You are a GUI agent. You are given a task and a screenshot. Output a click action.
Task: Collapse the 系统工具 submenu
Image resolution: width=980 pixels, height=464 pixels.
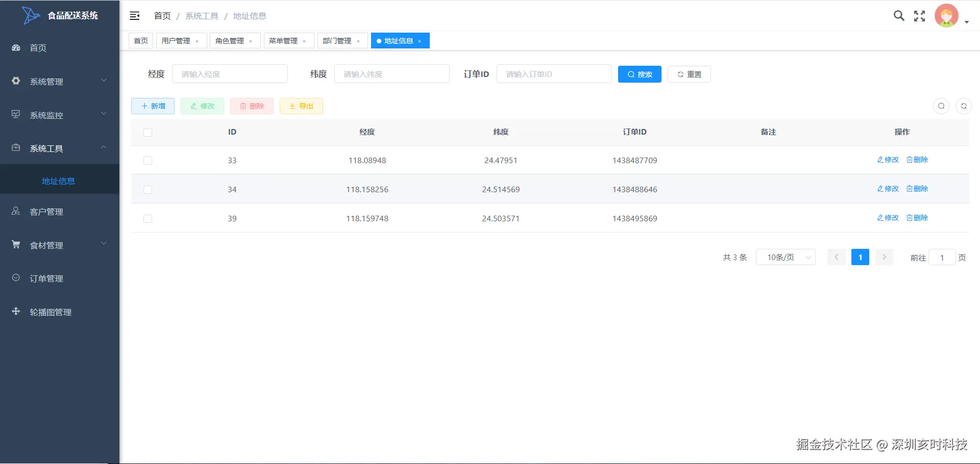pyautogui.click(x=104, y=147)
